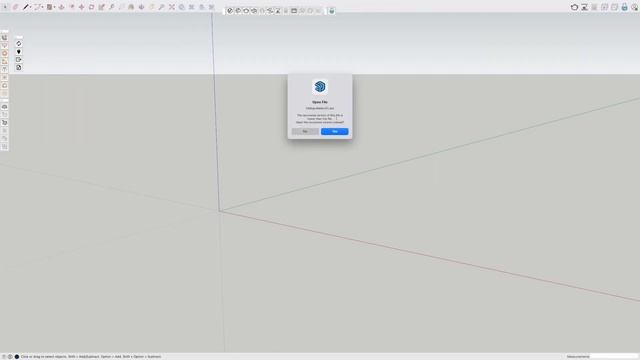Open the Line tool dropdown arrow
The height and width of the screenshot is (360, 640).
click(x=31, y=7)
